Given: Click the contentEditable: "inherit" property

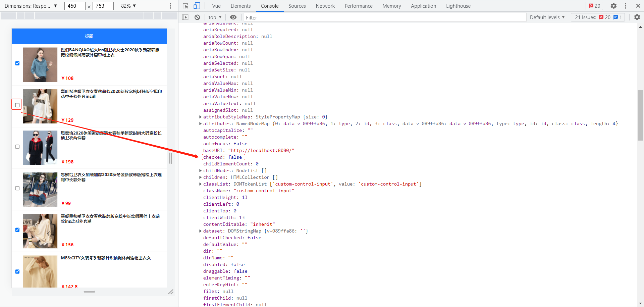Looking at the screenshot, I should (x=239, y=224).
